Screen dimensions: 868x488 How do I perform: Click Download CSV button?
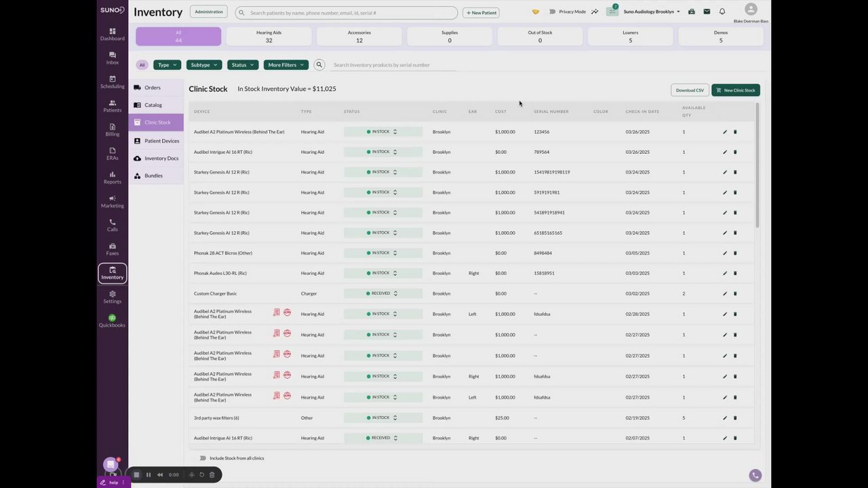pyautogui.click(x=690, y=90)
